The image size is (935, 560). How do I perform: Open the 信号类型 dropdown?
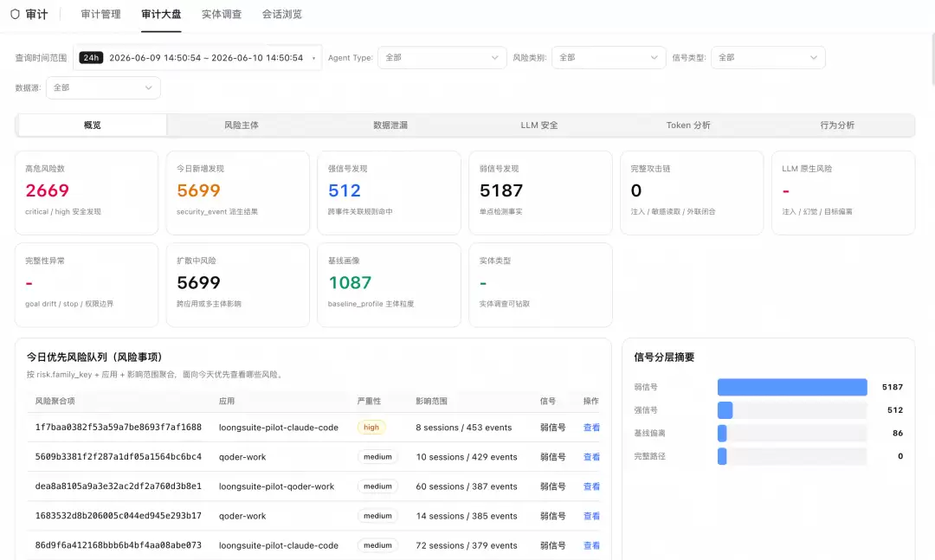click(x=768, y=58)
